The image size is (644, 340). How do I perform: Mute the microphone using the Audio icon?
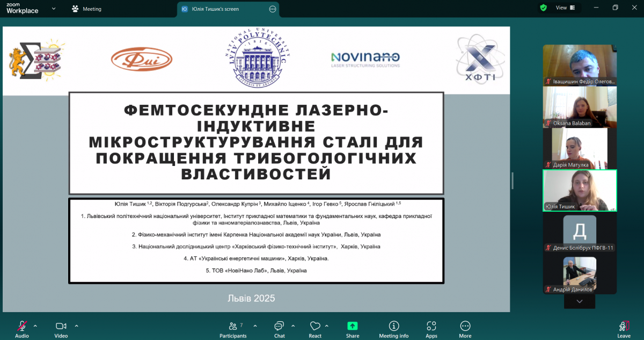point(20,327)
